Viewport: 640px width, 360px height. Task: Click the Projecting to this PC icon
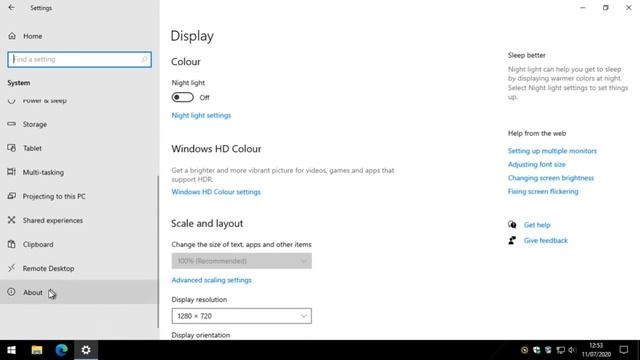point(11,196)
